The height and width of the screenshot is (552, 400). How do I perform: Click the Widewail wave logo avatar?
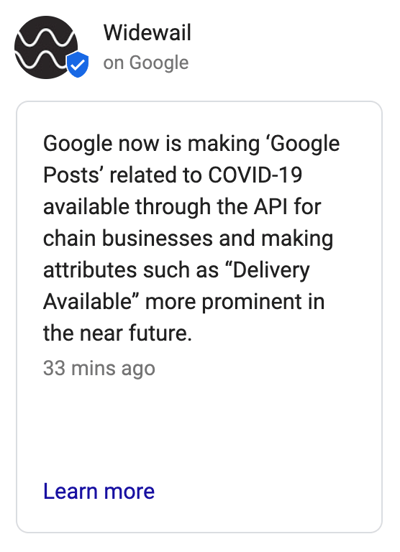point(46,47)
